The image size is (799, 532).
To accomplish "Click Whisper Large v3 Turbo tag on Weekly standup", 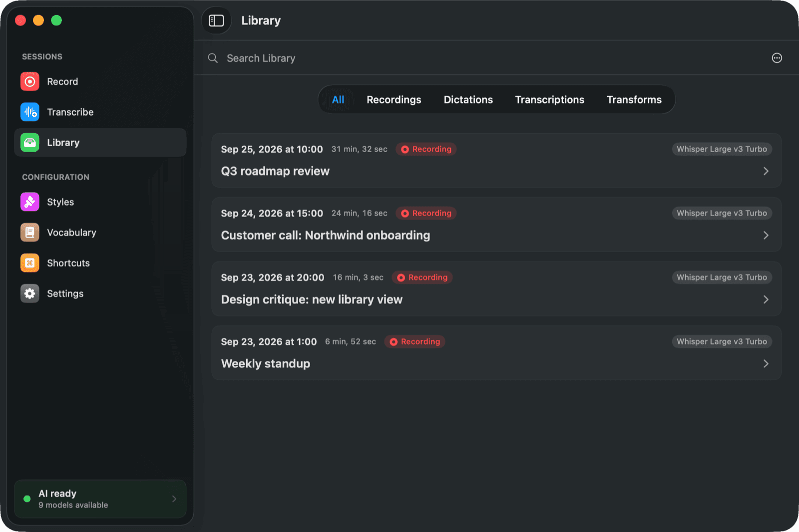I will 722,342.
